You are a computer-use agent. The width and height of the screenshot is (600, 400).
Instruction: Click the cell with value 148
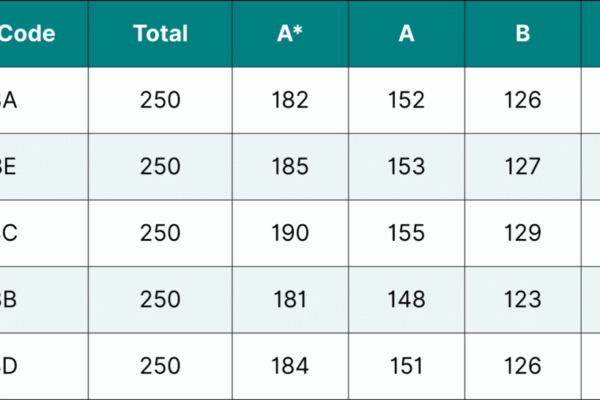(406, 299)
